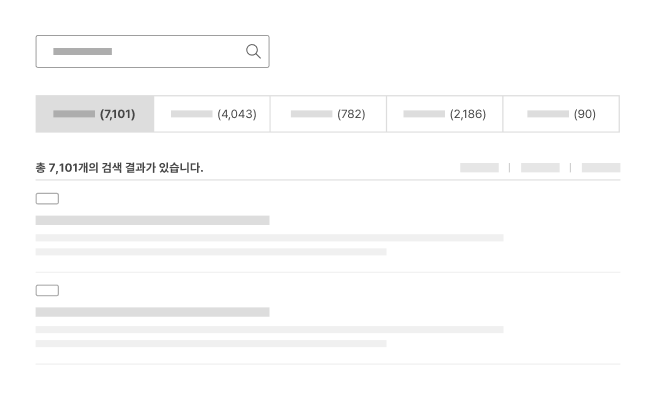
Task: Focus the search input field
Action: click(152, 51)
